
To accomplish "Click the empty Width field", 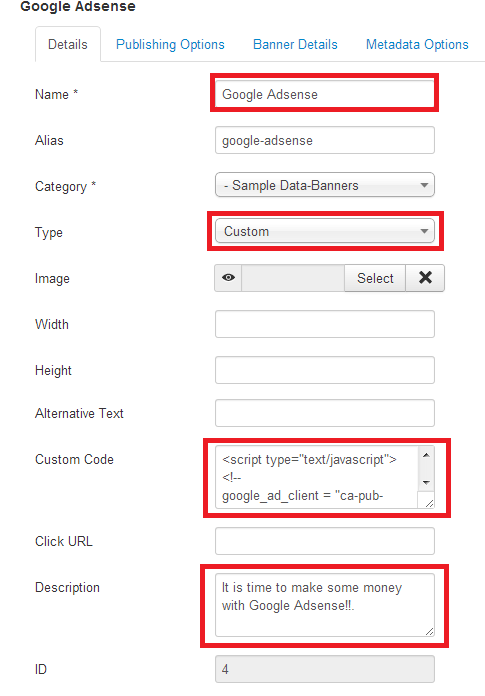I will (325, 324).
